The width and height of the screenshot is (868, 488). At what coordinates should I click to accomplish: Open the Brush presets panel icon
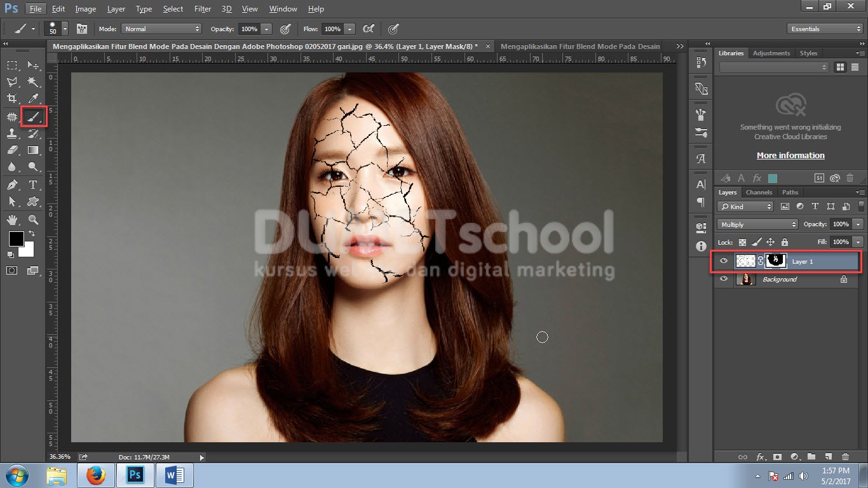click(701, 133)
